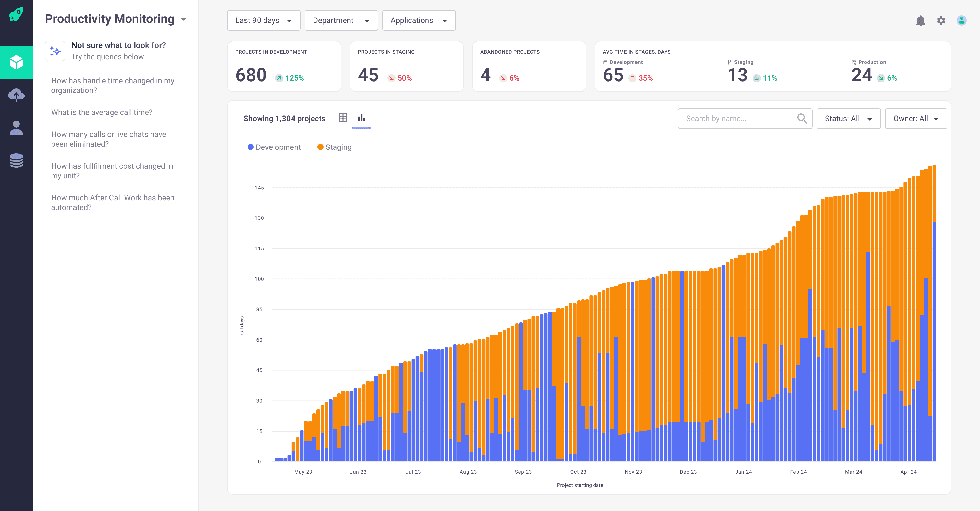980x511 pixels.
Task: Open the Applications filter
Action: [419, 20]
